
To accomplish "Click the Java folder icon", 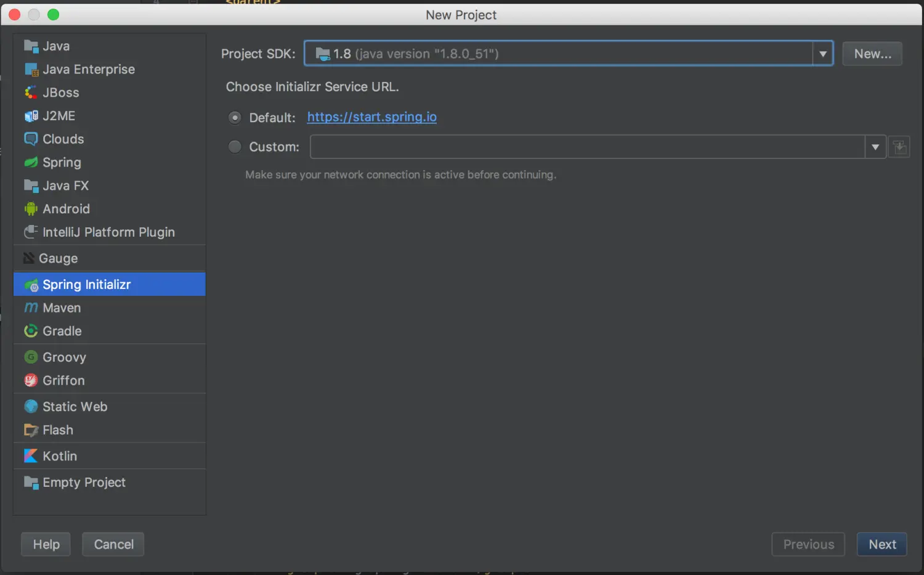I will pos(31,46).
